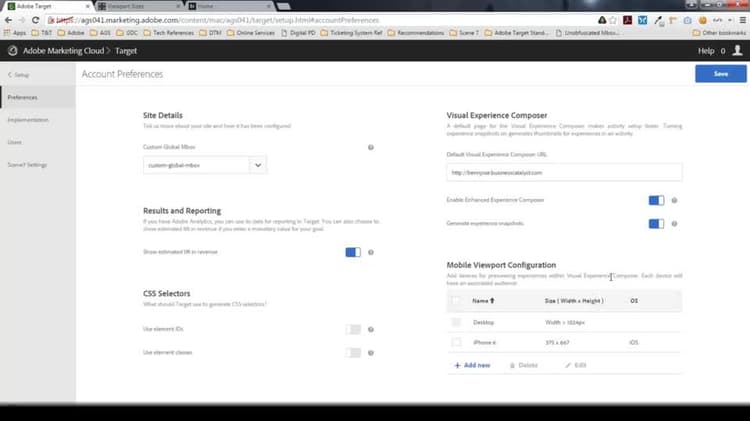The height and width of the screenshot is (421, 750).
Task: Toggle Show estimated lift in revenue
Action: coord(353,252)
